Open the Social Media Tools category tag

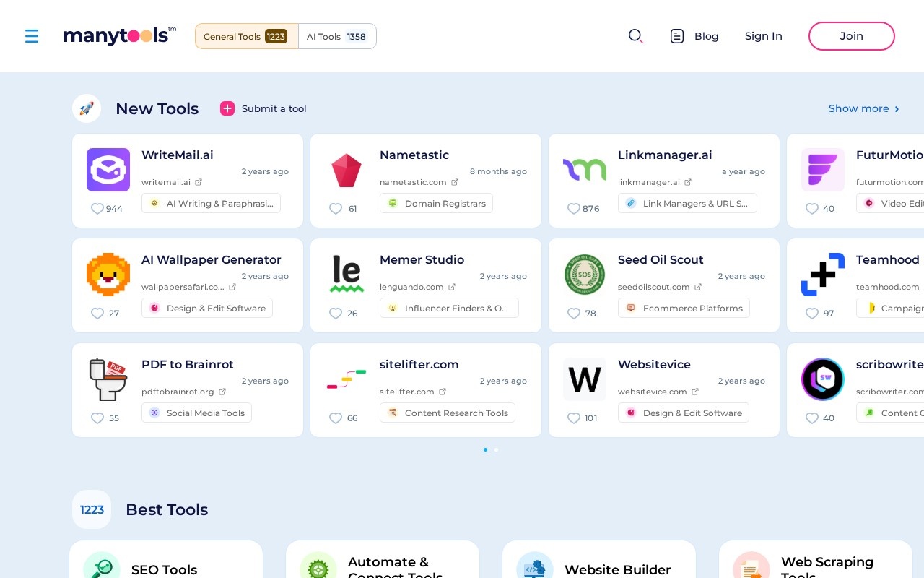tap(196, 413)
